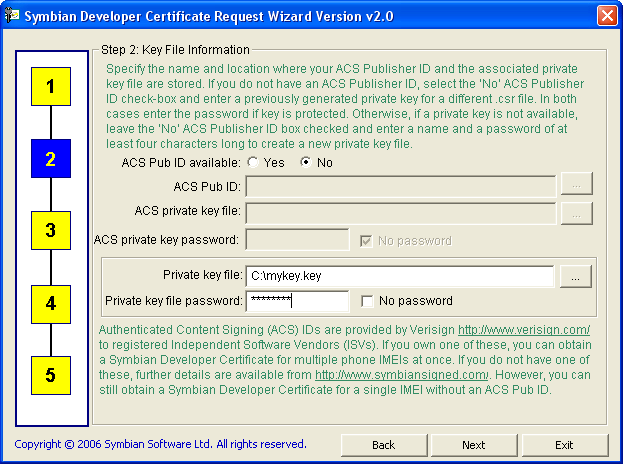Screen dimensions: 623x464
Task: Close the wizard window
Action: pyautogui.click(x=607, y=16)
